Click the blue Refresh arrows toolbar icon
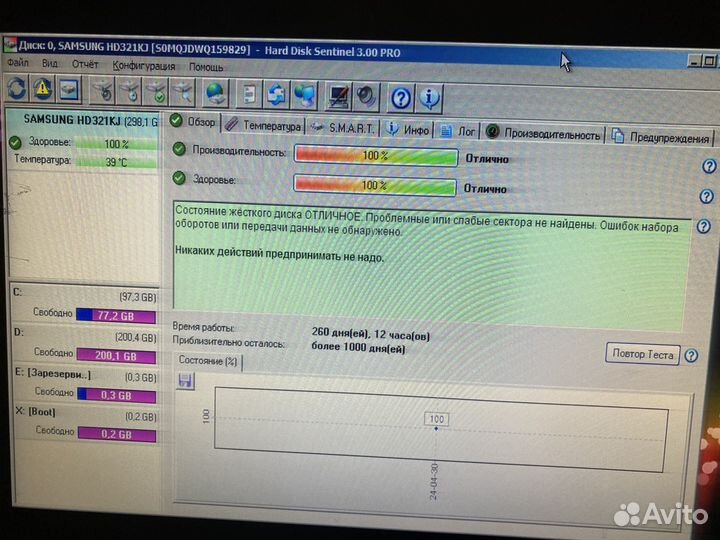Viewport: 720px width, 540px height. tap(17, 88)
